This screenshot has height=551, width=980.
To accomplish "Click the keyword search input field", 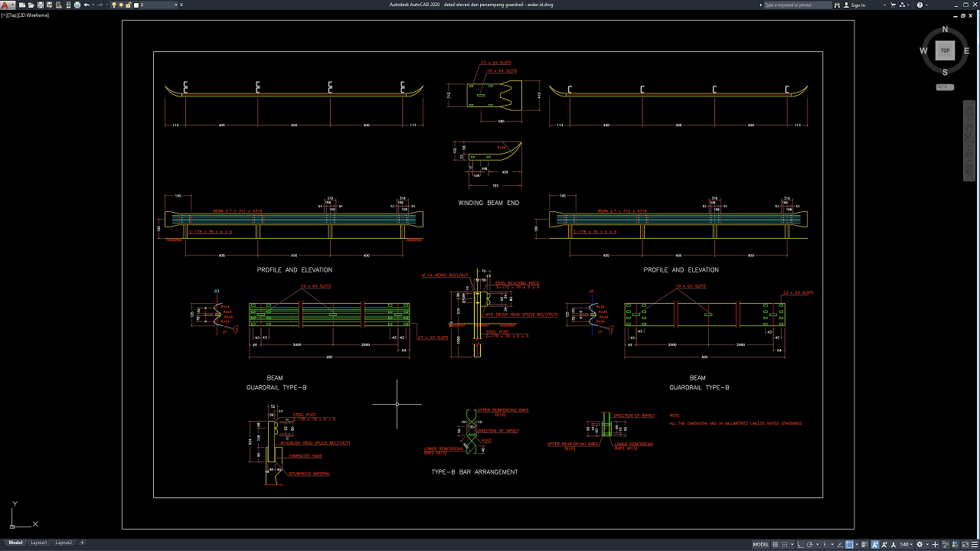I will (797, 5).
